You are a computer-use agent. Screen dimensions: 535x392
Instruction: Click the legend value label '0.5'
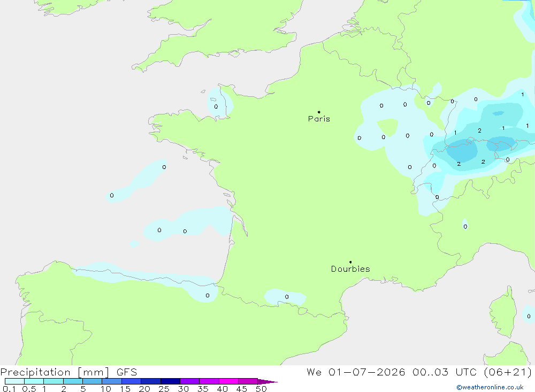tap(29, 389)
